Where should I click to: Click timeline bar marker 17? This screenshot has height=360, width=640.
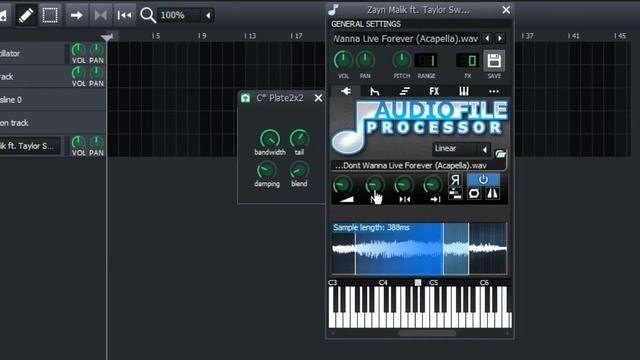tap(296, 36)
